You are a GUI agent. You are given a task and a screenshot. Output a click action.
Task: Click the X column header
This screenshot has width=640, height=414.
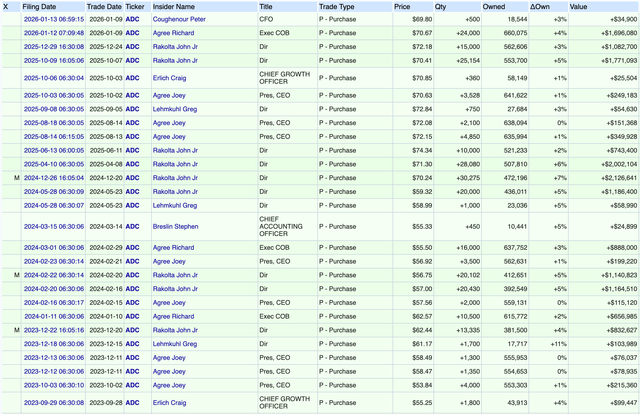(x=6, y=7)
